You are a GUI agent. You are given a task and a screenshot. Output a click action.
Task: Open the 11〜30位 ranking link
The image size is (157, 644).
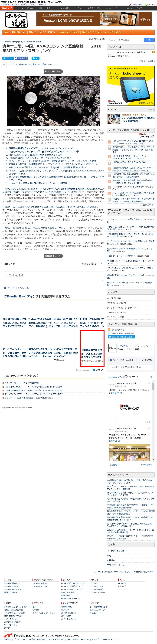pos(147,205)
